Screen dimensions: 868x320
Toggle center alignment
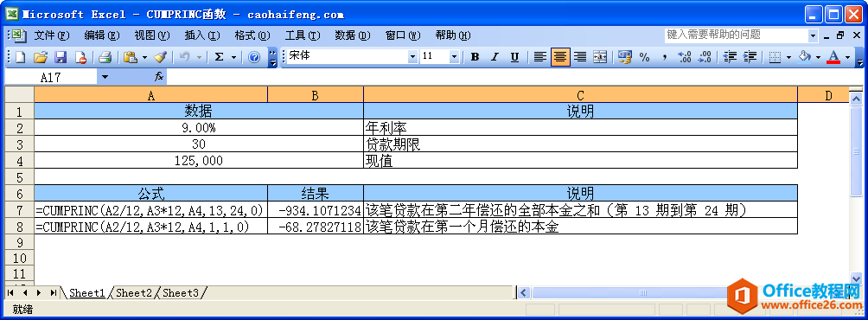coord(560,57)
